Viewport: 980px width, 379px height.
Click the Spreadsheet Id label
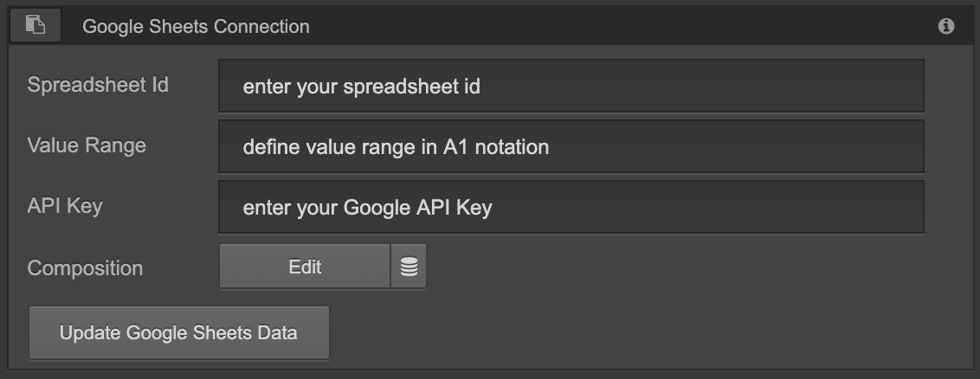[98, 85]
